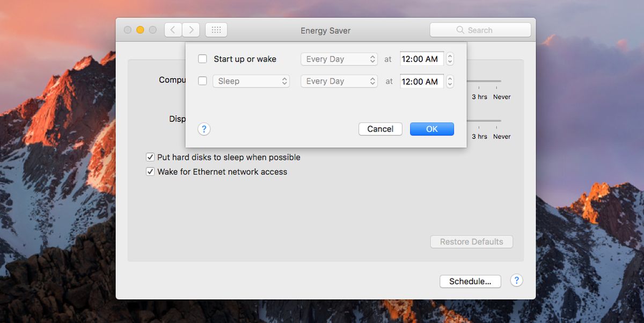644x323 pixels.
Task: Click the stepper beside the wake time
Action: pos(450,59)
